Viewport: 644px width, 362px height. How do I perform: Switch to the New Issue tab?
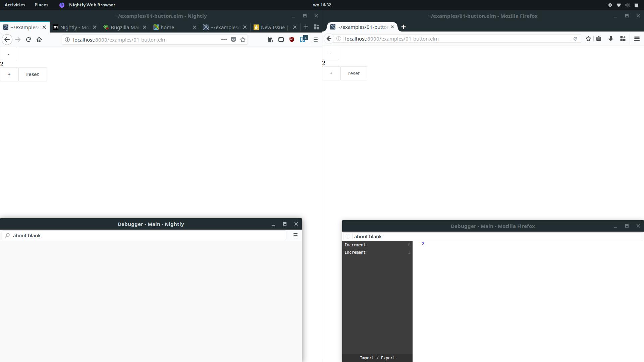272,27
